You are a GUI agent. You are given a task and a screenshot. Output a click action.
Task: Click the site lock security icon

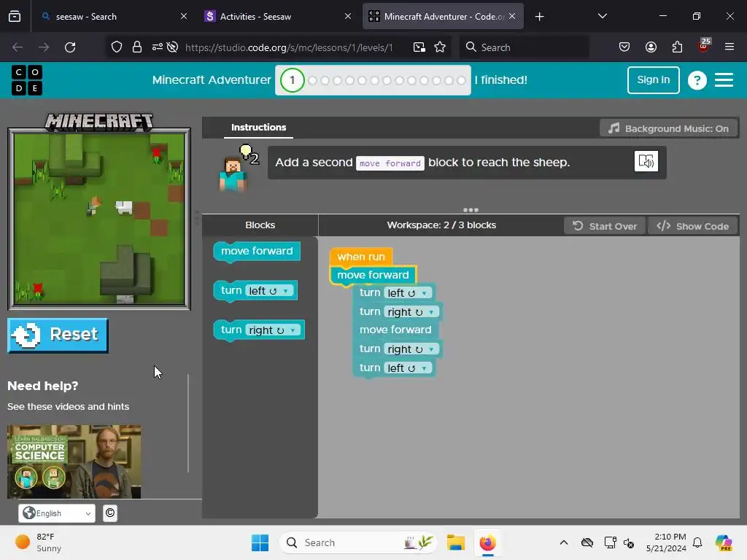click(x=137, y=47)
